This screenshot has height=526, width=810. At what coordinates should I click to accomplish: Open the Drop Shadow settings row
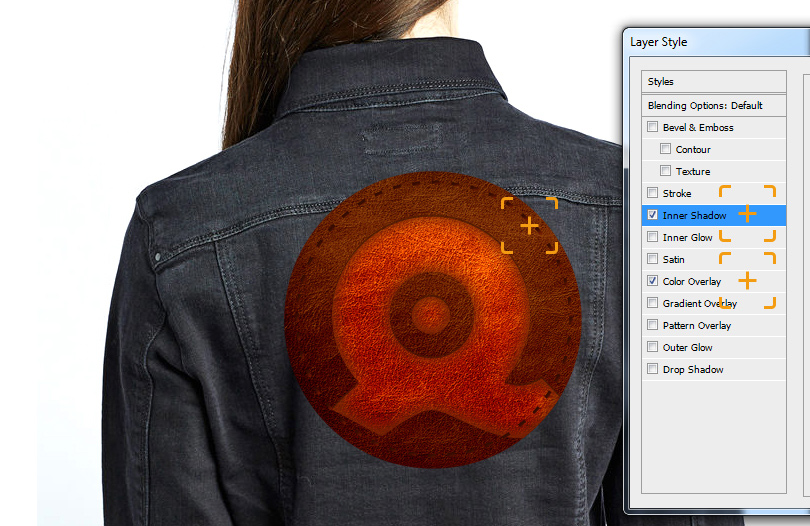tap(714, 369)
